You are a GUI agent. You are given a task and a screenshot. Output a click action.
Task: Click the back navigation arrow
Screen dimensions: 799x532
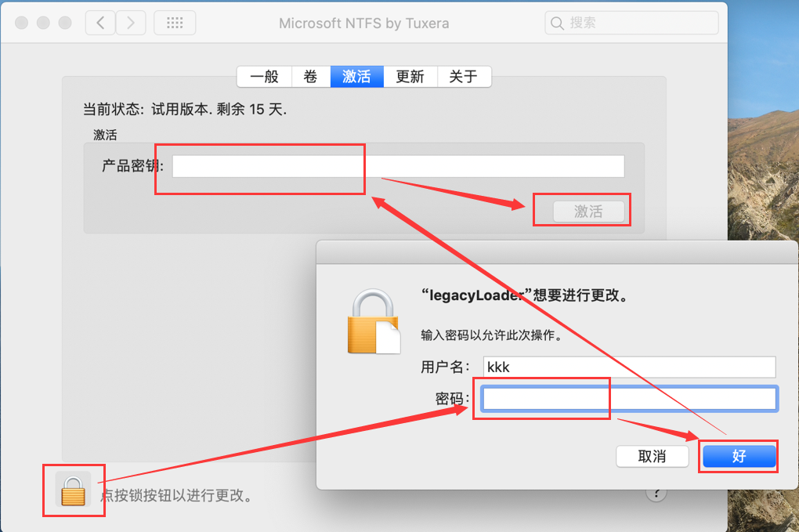coord(100,23)
